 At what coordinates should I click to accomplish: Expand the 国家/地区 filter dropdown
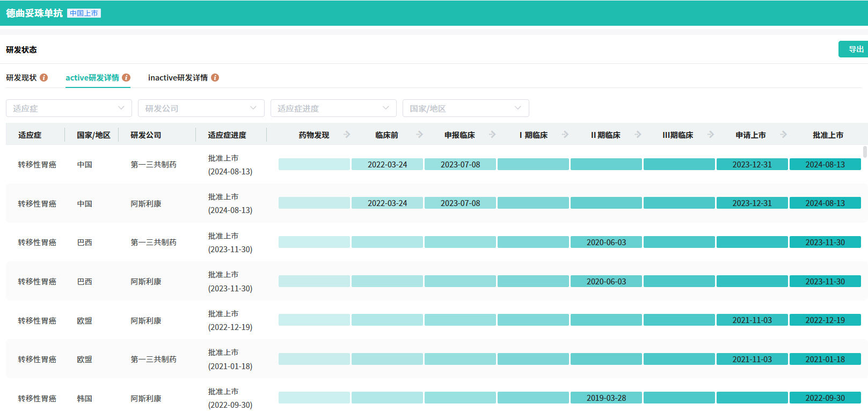pos(465,108)
